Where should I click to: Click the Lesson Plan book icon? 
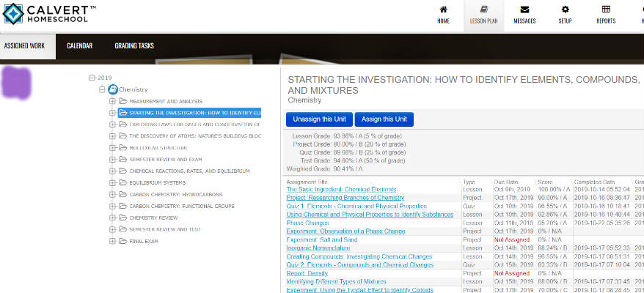click(483, 10)
